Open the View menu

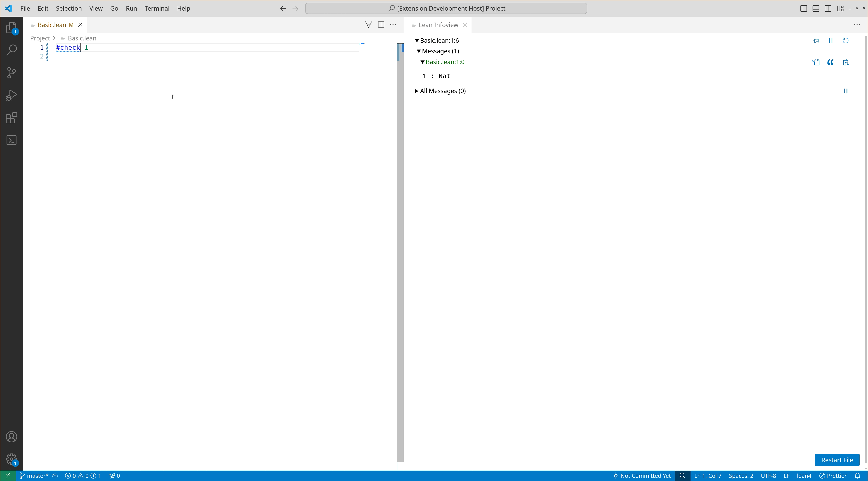pos(96,8)
